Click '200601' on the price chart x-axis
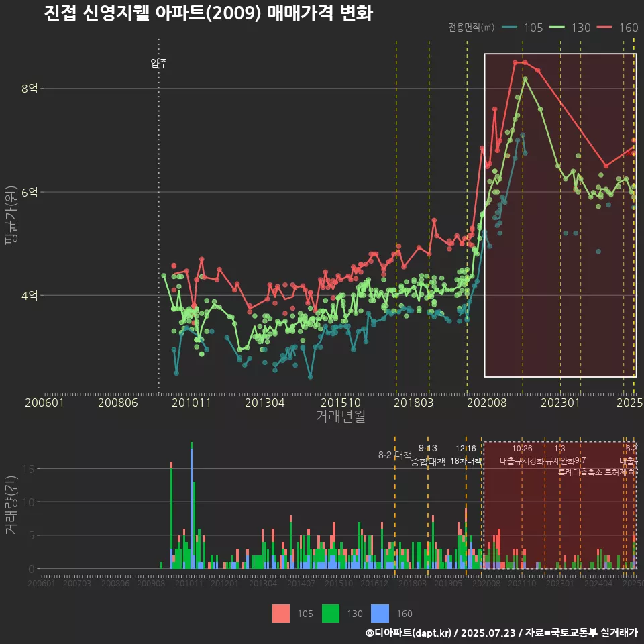 click(x=44, y=402)
